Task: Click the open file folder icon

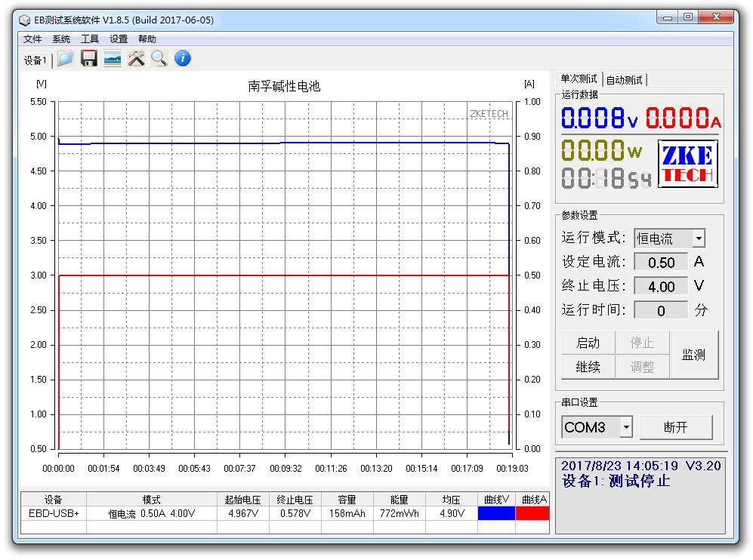Action: 66,59
